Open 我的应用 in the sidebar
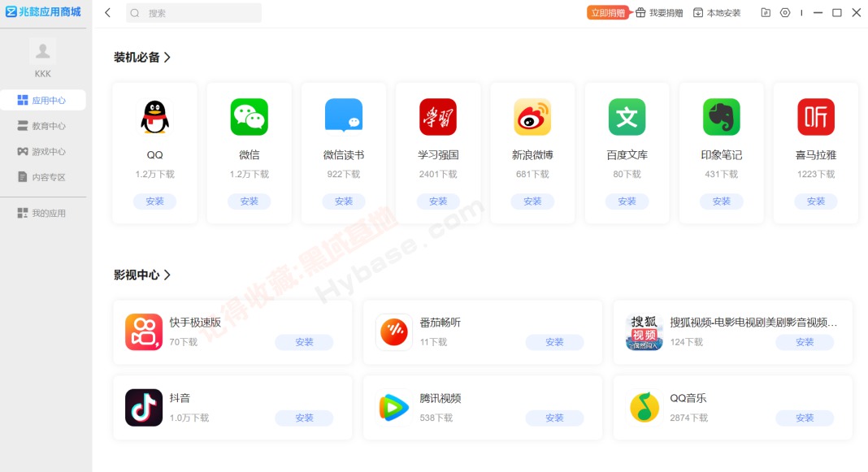Screen dimensions: 868x472 pos(42,213)
